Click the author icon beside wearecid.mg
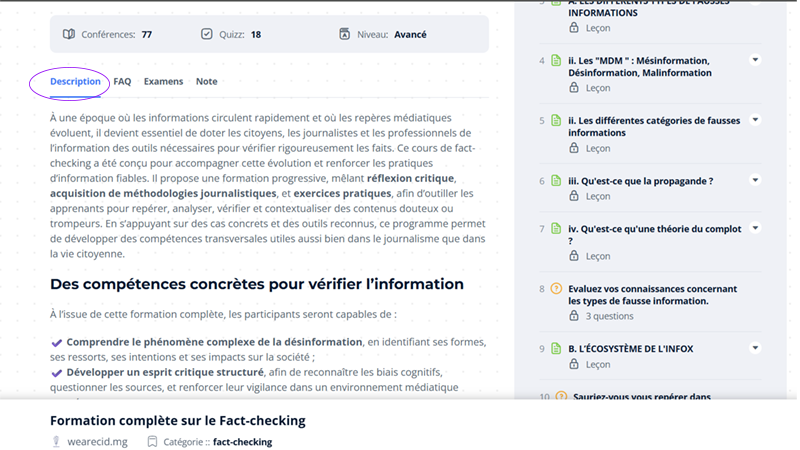 (x=56, y=442)
